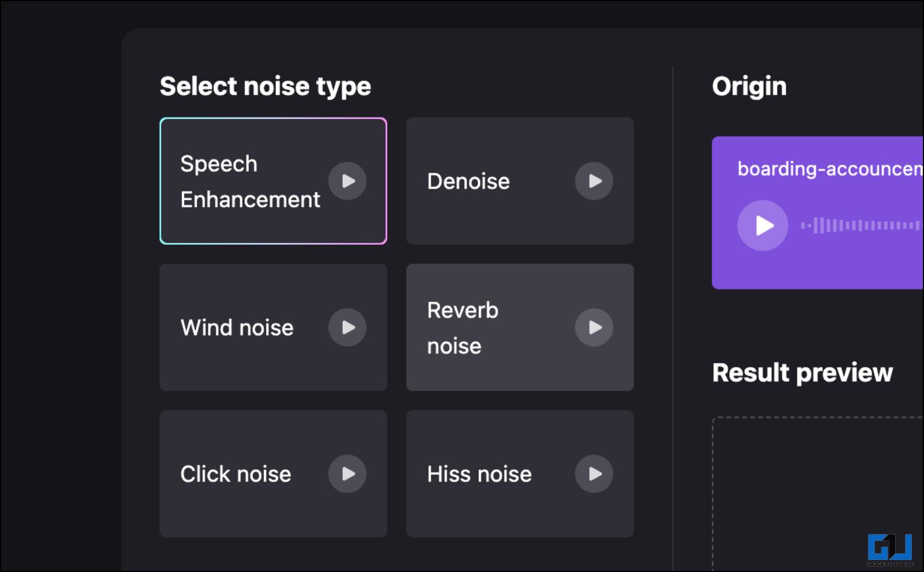Viewport: 924px width, 572px height.
Task: Click the watermark logo in the corner
Action: coord(890,550)
